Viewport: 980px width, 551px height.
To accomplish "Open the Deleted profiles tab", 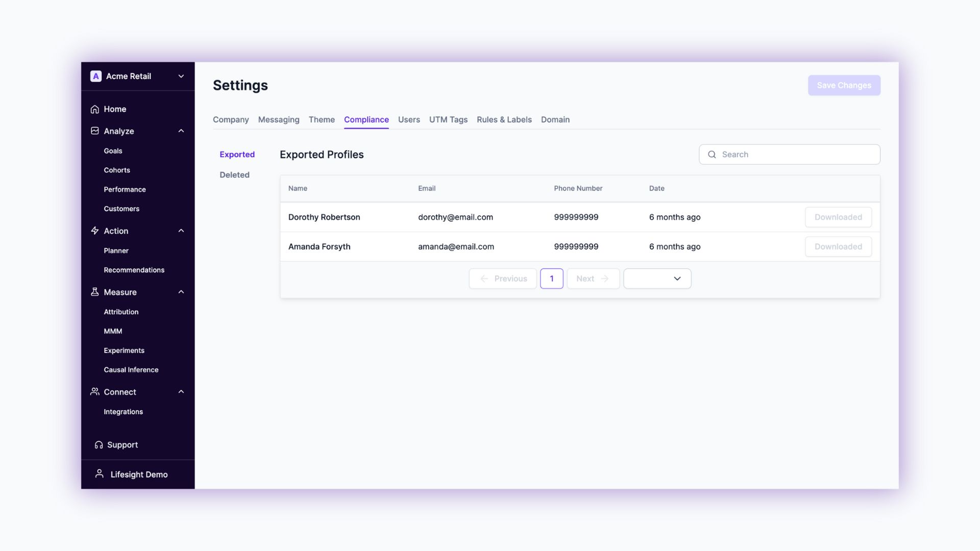I will (x=234, y=174).
